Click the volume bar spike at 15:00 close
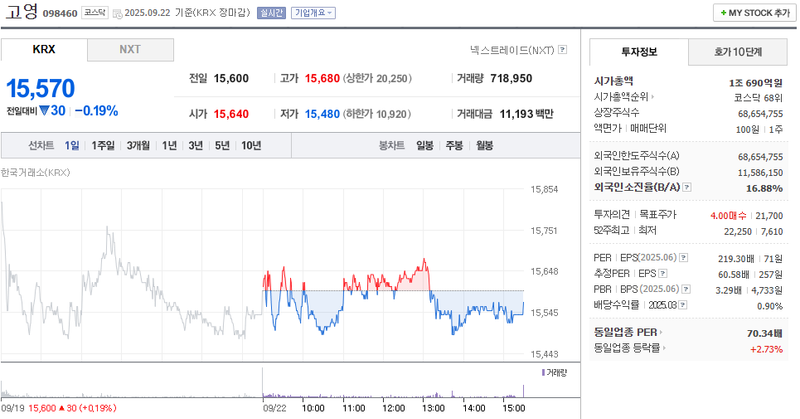The width and height of the screenshot is (800, 419). pos(523,390)
